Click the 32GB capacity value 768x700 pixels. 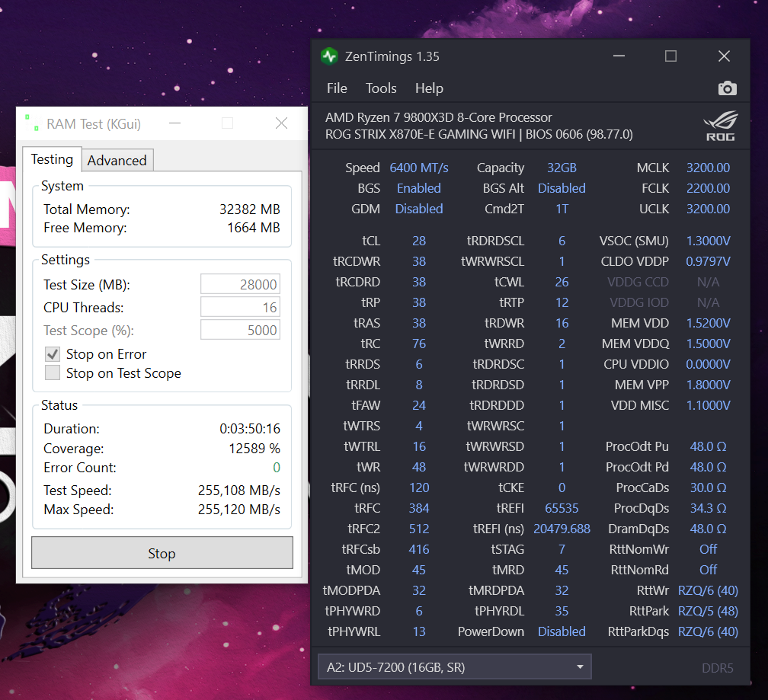pos(562,168)
